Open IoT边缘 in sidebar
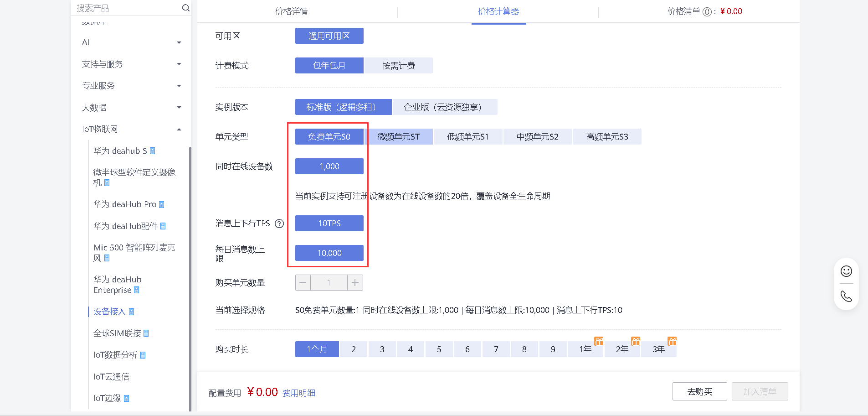This screenshot has width=868, height=416. click(108, 398)
